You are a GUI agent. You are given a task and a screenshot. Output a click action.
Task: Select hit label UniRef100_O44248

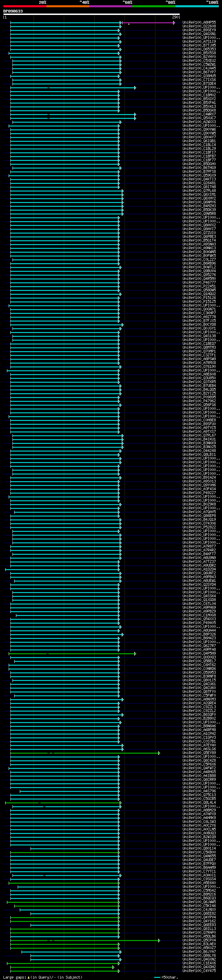click(x=199, y=451)
